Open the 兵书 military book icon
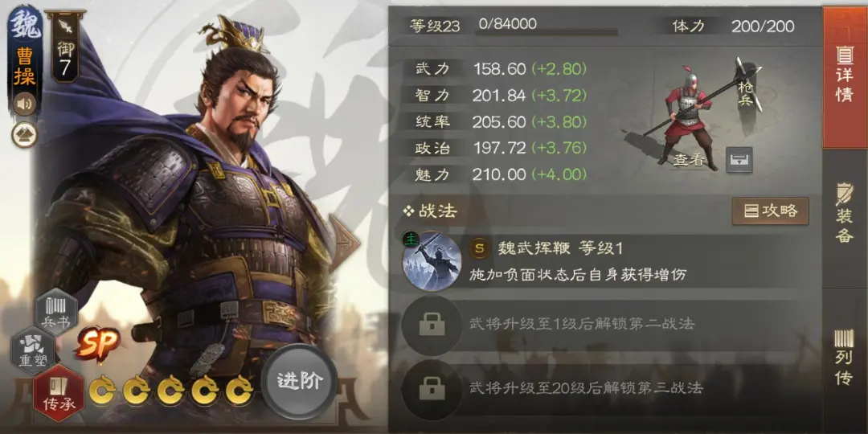Screen dimensions: 868x434 click(56, 313)
